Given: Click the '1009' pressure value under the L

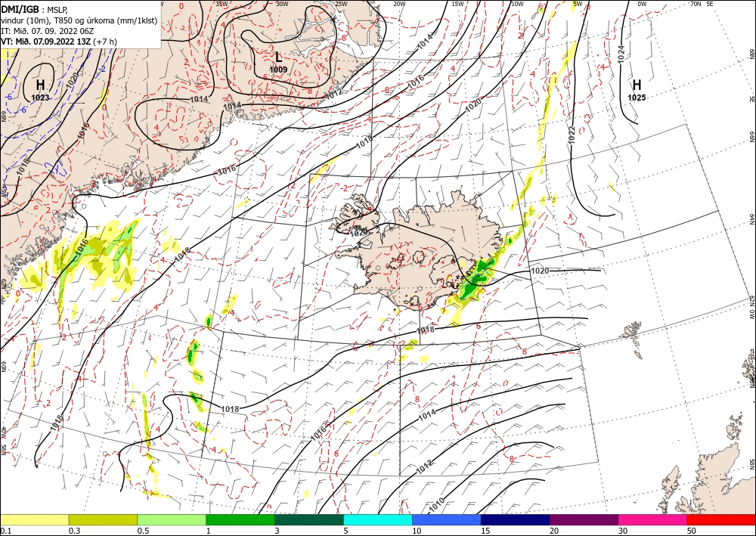Looking at the screenshot, I should pyautogui.click(x=278, y=70).
